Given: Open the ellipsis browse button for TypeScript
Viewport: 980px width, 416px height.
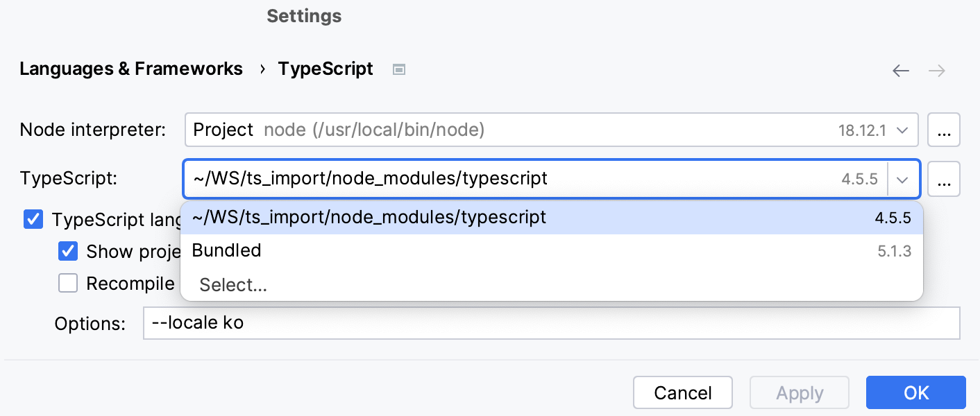Looking at the screenshot, I should tap(944, 178).
